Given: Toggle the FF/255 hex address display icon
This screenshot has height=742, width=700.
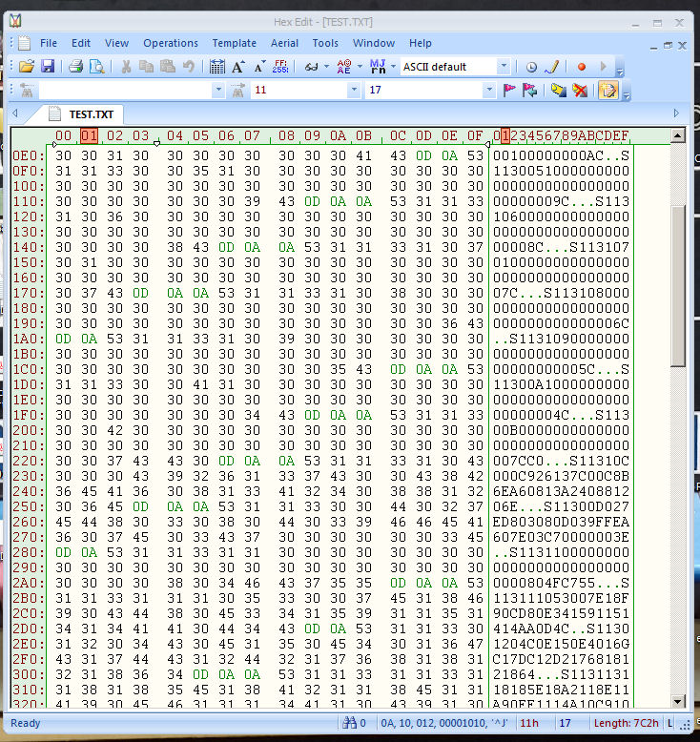Looking at the screenshot, I should click(280, 67).
